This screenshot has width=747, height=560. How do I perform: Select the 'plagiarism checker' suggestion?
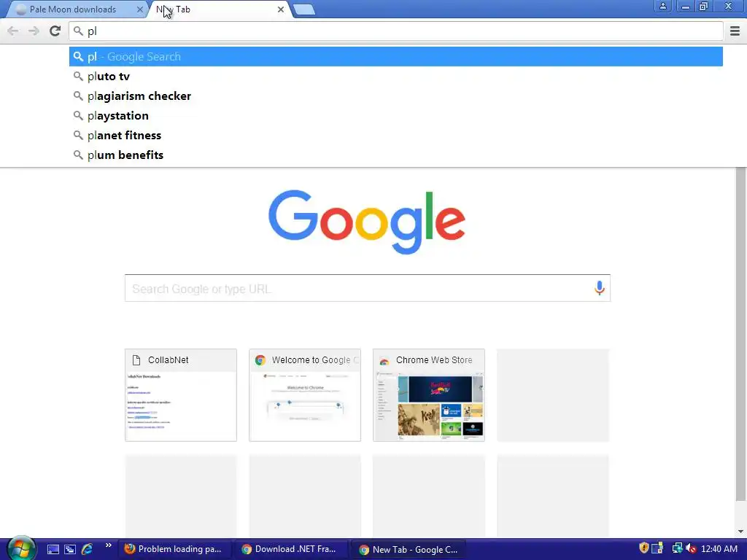coord(396,96)
